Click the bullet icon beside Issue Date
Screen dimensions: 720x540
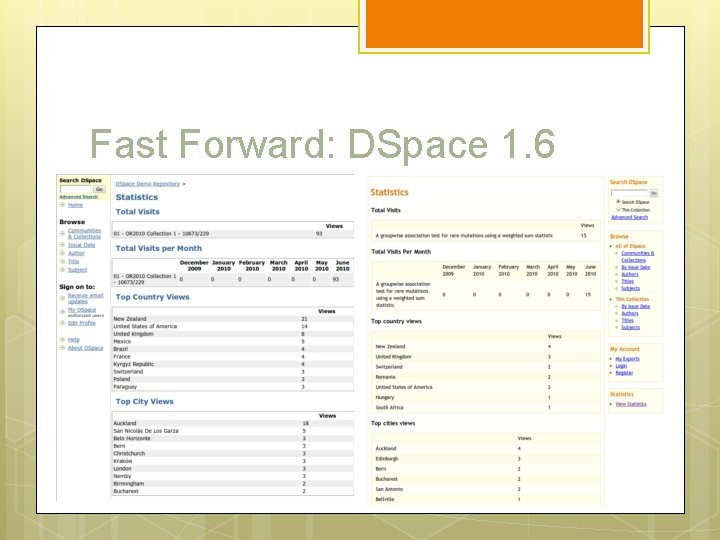[x=62, y=245]
